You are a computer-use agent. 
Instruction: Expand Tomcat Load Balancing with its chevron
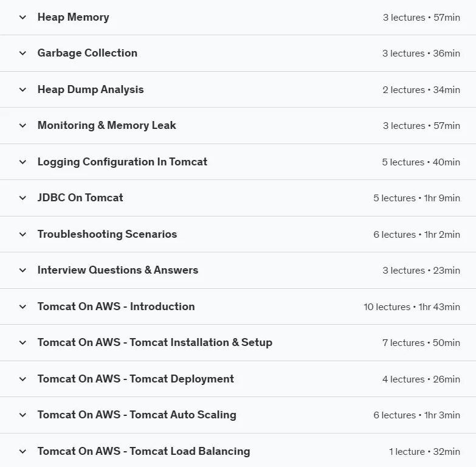point(22,451)
